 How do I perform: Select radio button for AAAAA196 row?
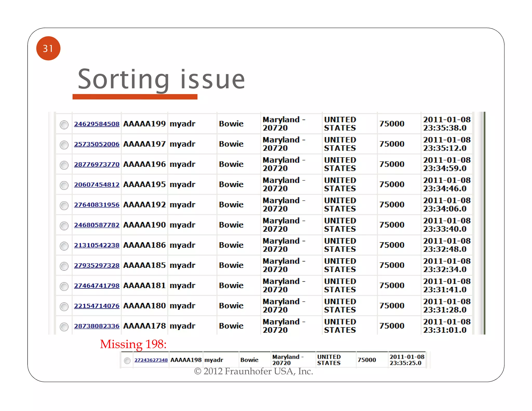pos(64,165)
